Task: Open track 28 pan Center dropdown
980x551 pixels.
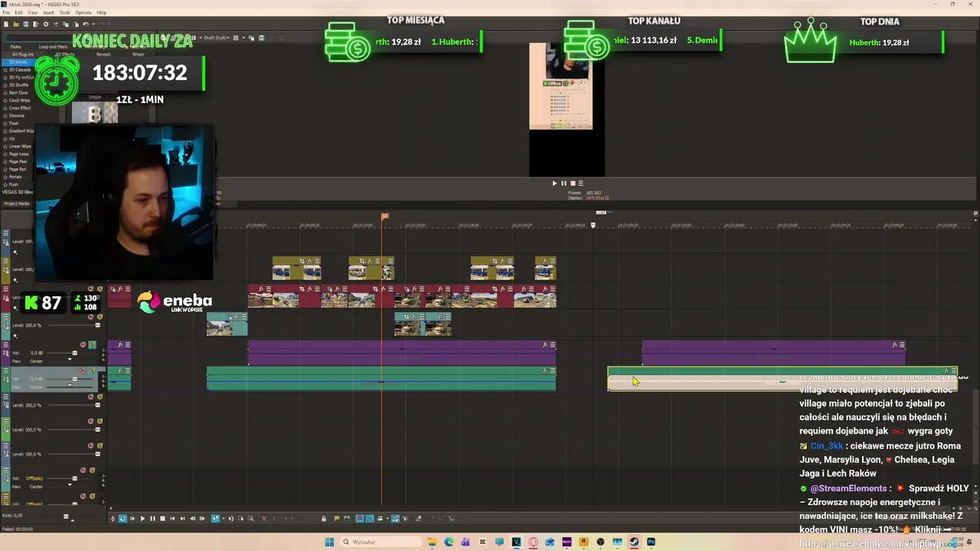Action: (36, 361)
